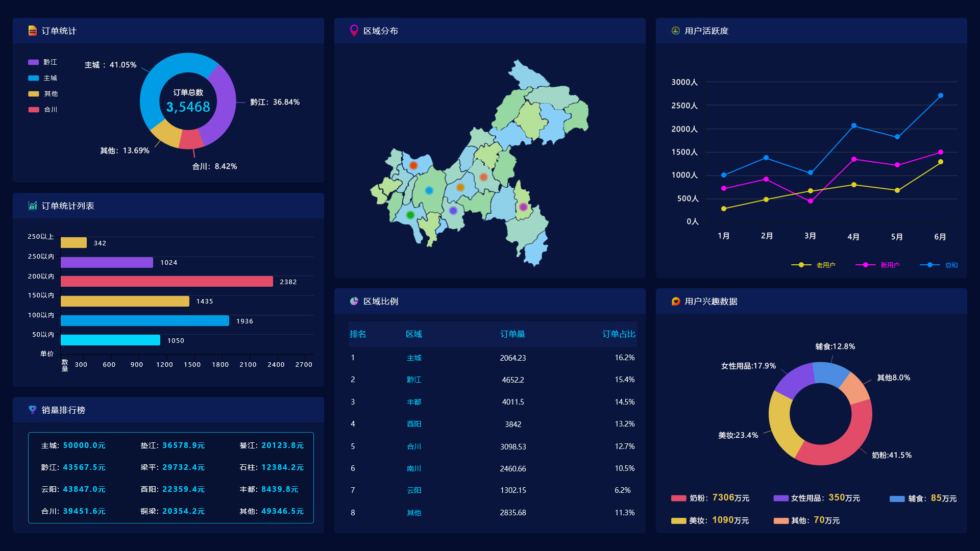
Task: Click the 奶粉 red legend swatch
Action: (678, 498)
